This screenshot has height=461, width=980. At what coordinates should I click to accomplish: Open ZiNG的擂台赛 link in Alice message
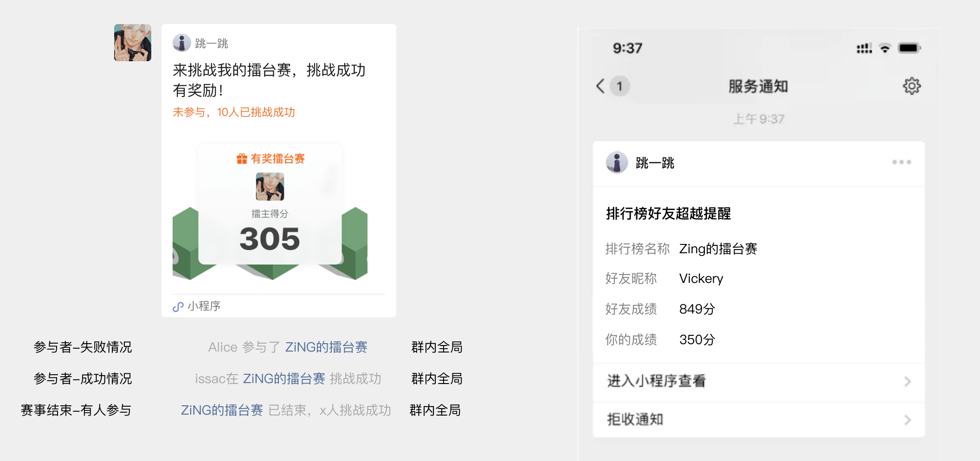(326, 347)
